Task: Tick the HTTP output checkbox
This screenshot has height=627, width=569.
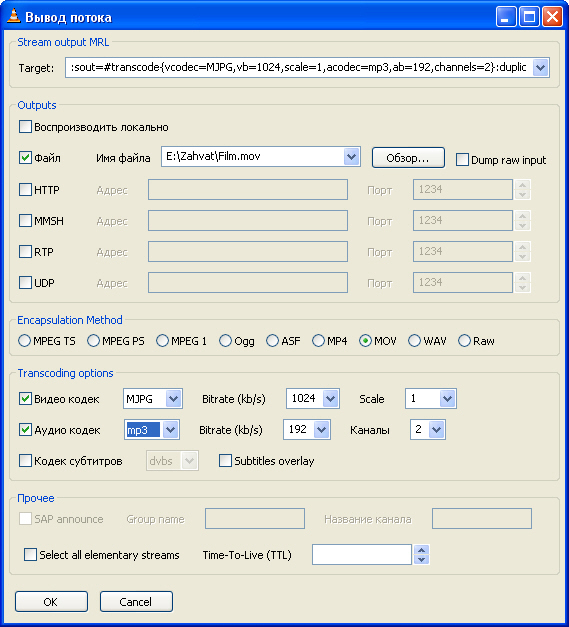Action: point(25,189)
